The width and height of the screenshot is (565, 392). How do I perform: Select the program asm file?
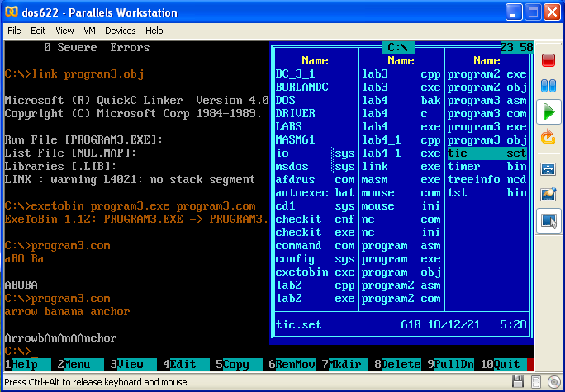click(401, 246)
